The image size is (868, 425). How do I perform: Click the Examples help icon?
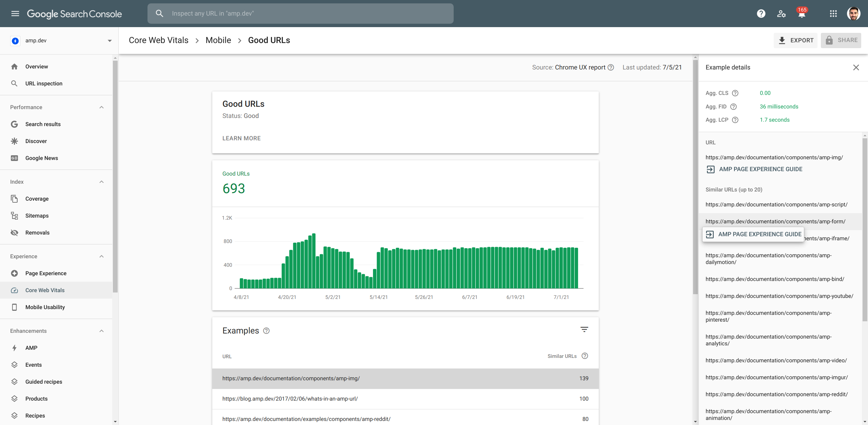pos(267,331)
